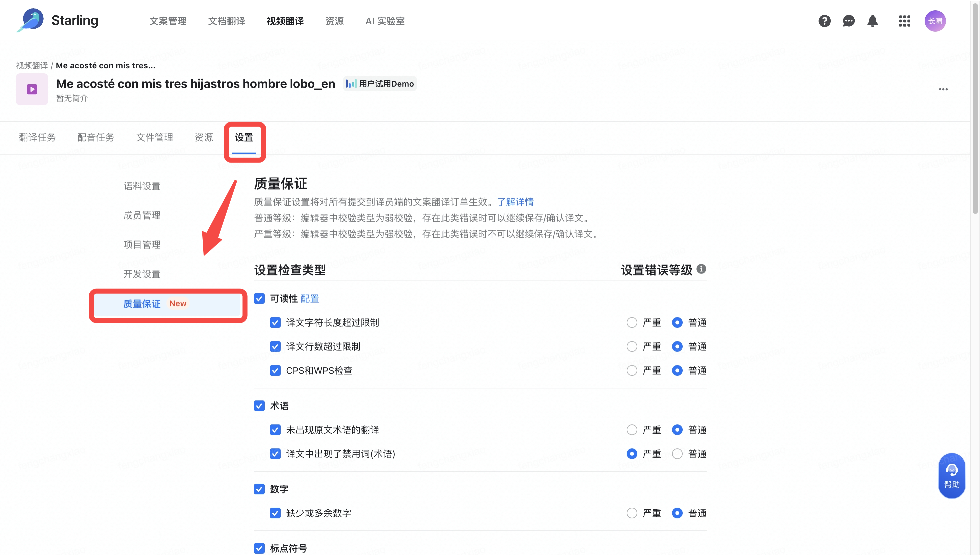
Task: Open the chat feedback bubble icon
Action: coord(848,21)
